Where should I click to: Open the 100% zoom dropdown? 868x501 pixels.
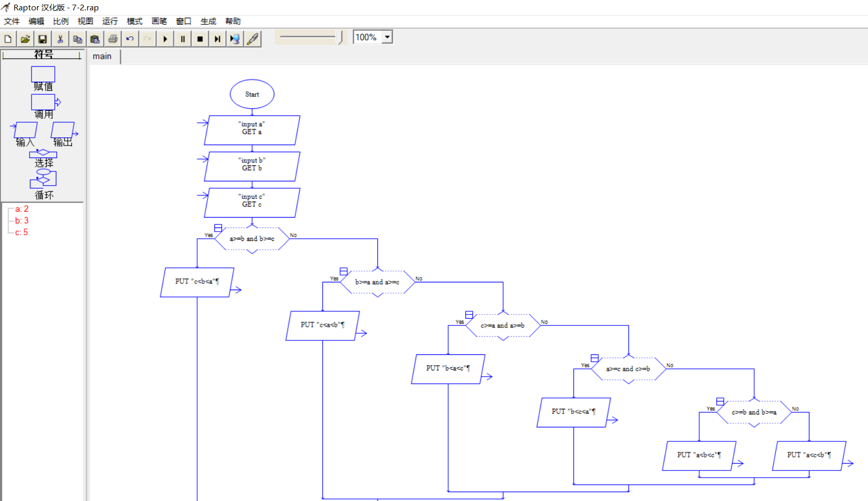click(387, 37)
